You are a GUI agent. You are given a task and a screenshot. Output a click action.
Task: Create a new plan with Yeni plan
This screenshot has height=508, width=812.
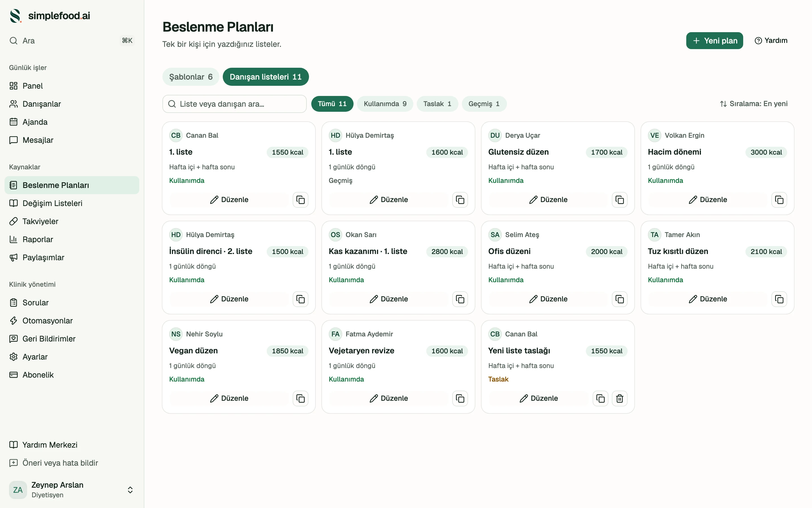[714, 41]
